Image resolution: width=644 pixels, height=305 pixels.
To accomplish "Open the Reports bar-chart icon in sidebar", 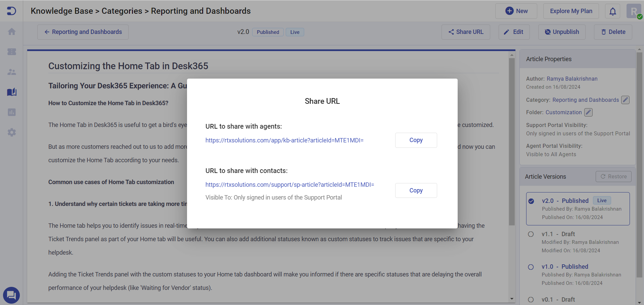I will coord(12,112).
